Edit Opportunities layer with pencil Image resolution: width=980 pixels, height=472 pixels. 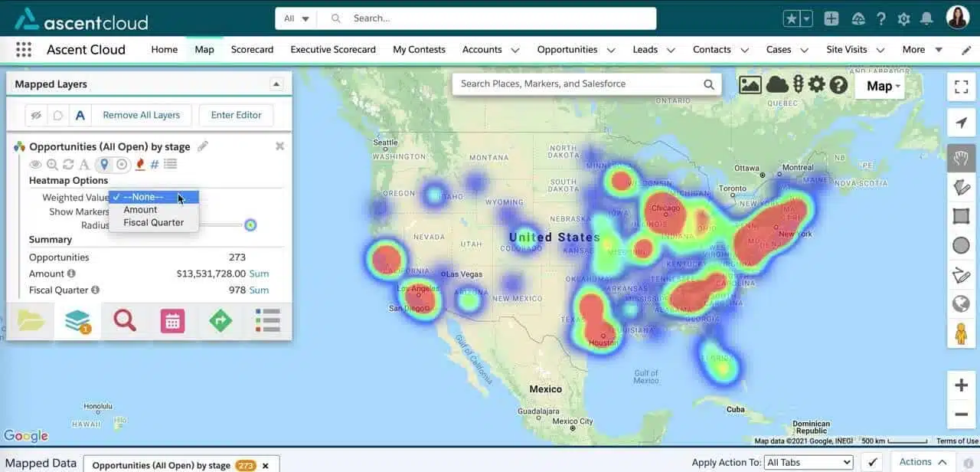[203, 146]
